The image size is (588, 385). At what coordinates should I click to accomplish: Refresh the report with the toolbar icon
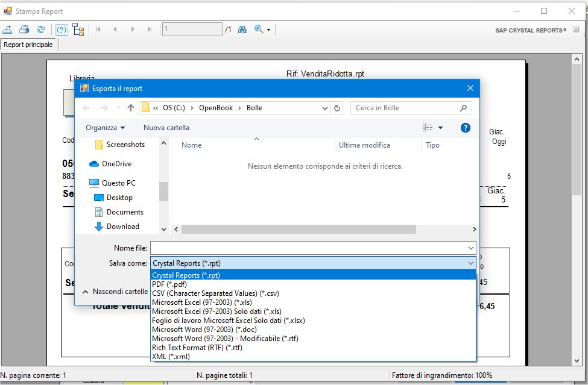(x=40, y=29)
